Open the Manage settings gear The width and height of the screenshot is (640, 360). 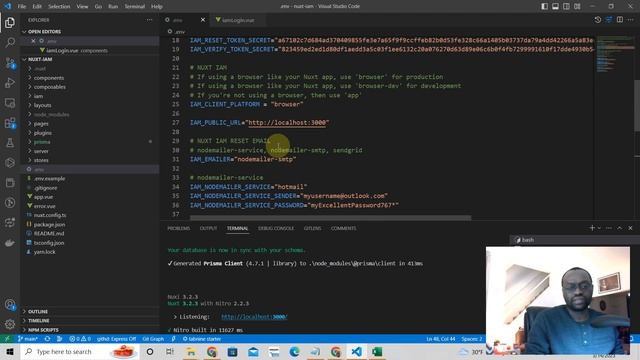tap(10, 324)
